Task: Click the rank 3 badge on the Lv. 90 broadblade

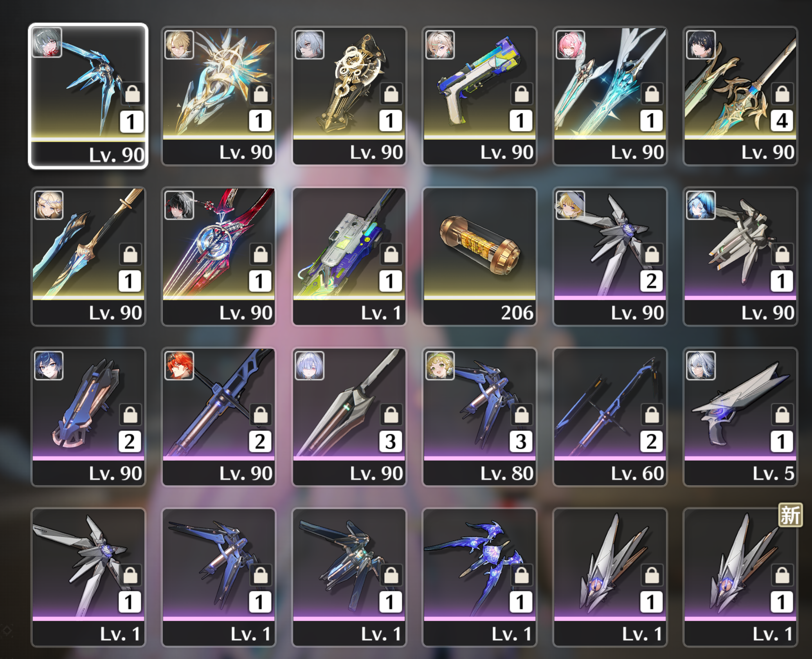Action: (391, 441)
